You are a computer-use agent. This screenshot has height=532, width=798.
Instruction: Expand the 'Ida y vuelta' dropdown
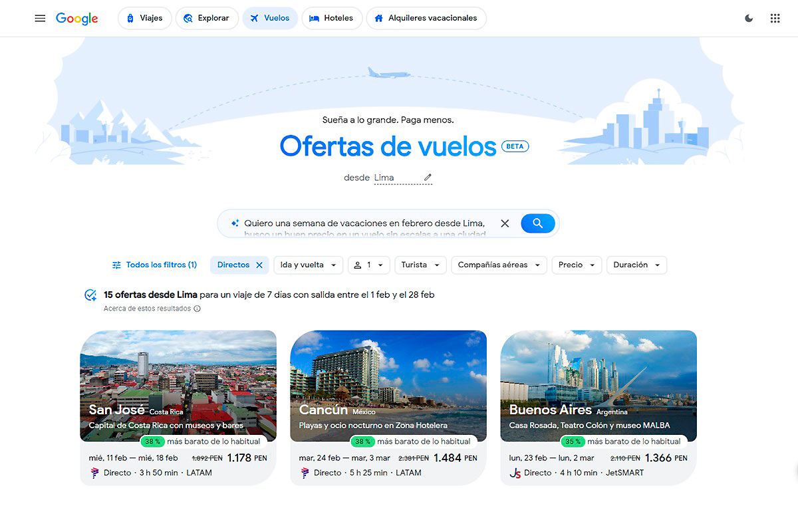click(309, 265)
